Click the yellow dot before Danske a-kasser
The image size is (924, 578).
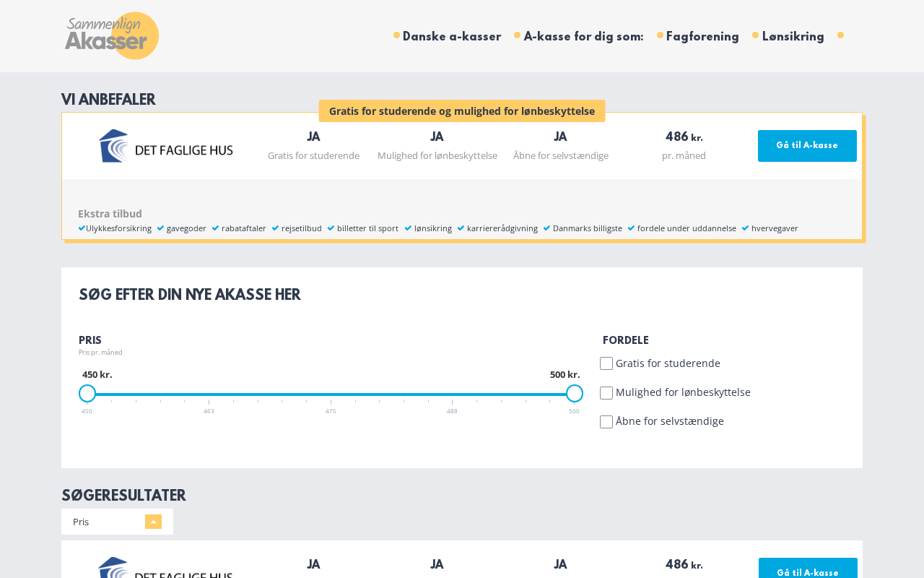(396, 35)
